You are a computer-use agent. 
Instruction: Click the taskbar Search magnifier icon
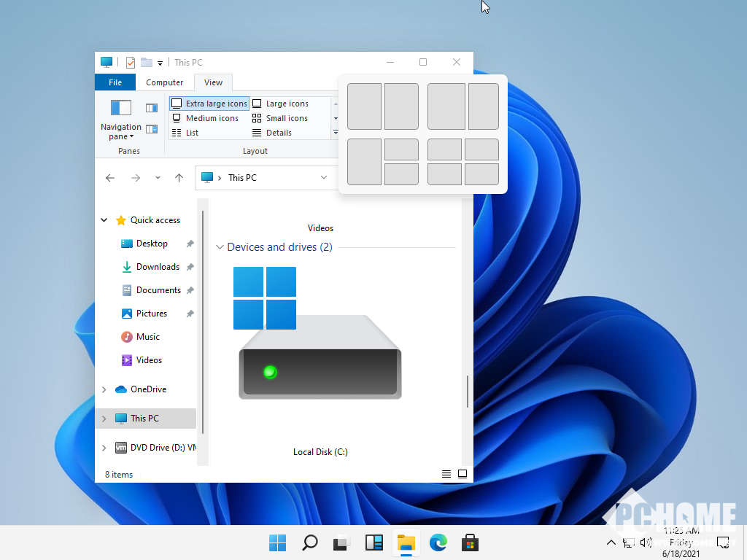(x=310, y=542)
